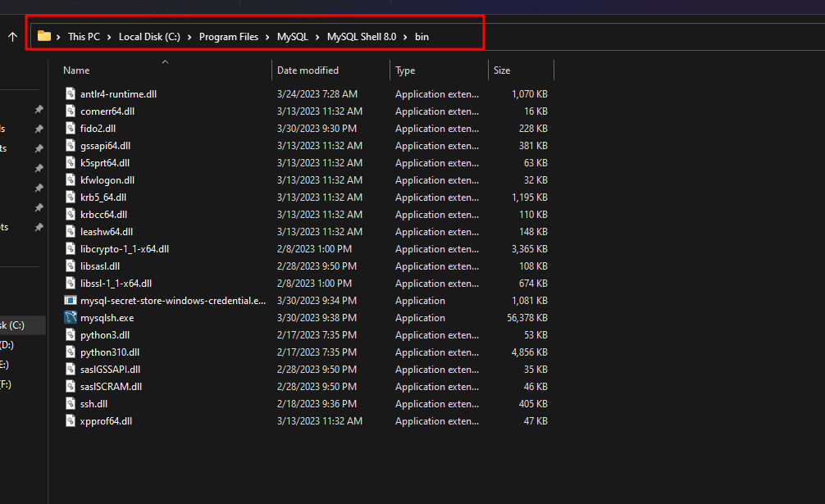Click the libssl-1_1-x64.dll file icon
The width and height of the screenshot is (825, 504).
71,284
